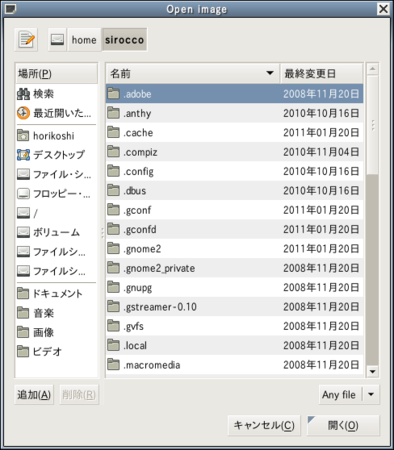394x450 pixels.
Task: Select the フロッピー floppy drive place
Action: tap(57, 194)
